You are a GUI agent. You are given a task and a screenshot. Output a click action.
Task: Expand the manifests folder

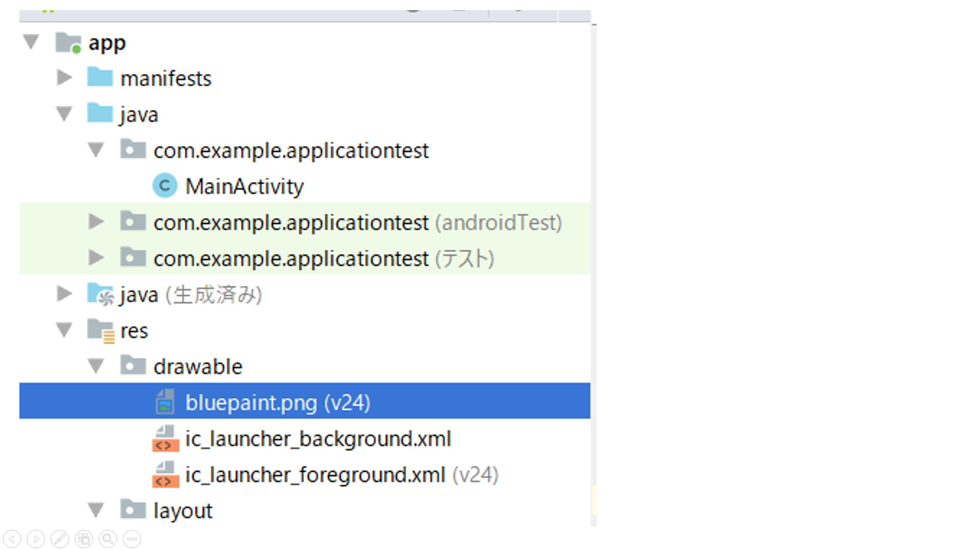point(64,78)
